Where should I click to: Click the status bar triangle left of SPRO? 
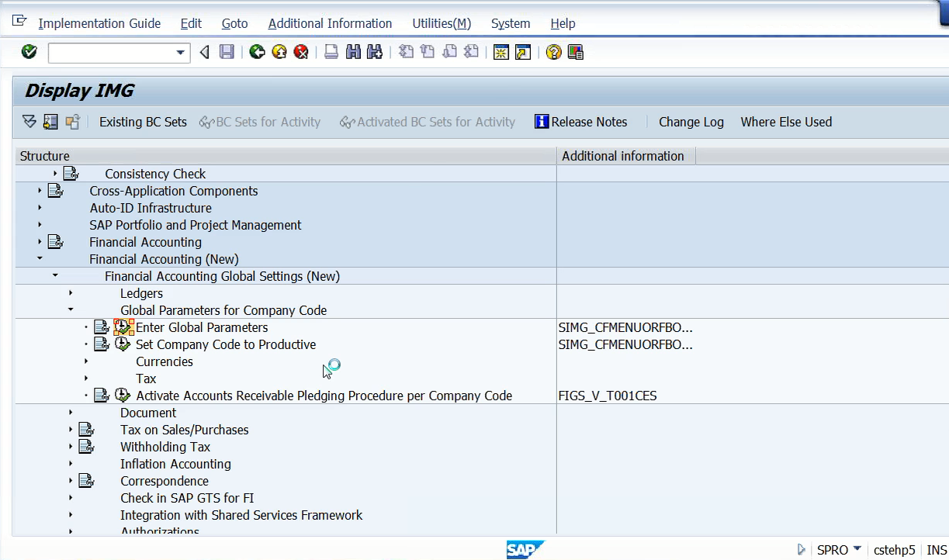coord(802,550)
